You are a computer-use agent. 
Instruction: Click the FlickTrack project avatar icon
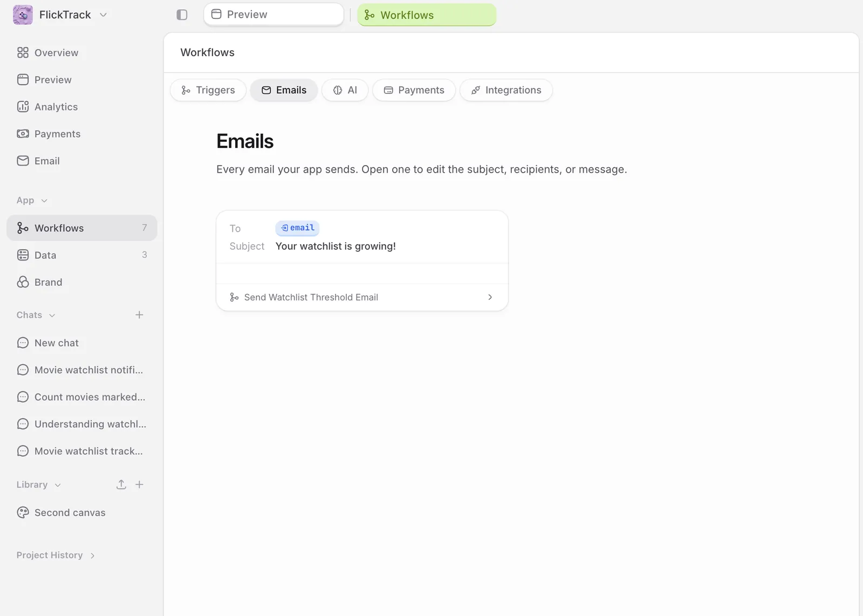click(x=23, y=15)
